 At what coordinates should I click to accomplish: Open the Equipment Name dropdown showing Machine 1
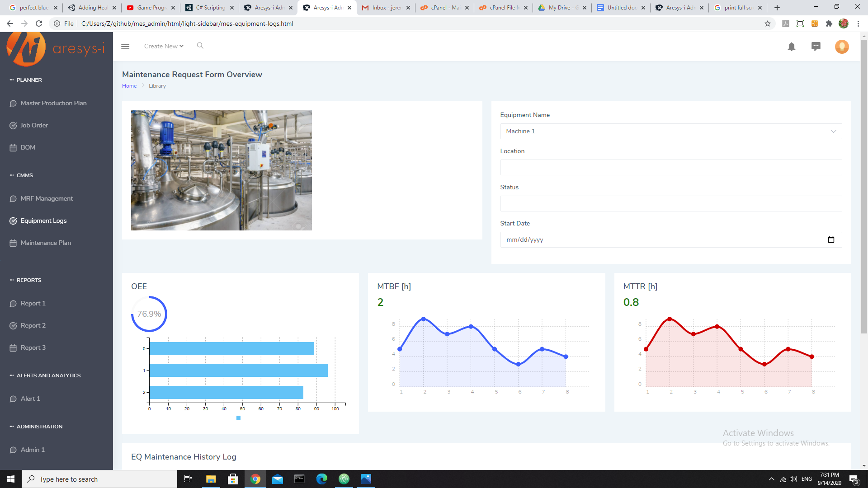click(670, 131)
